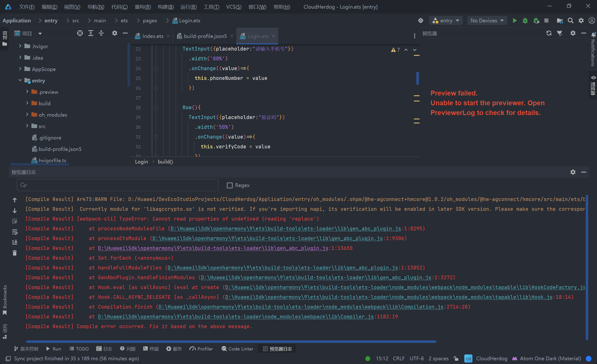Open IDE settings gear in the top toolbar
Viewport: 597px width, 364px height.
(581, 20)
